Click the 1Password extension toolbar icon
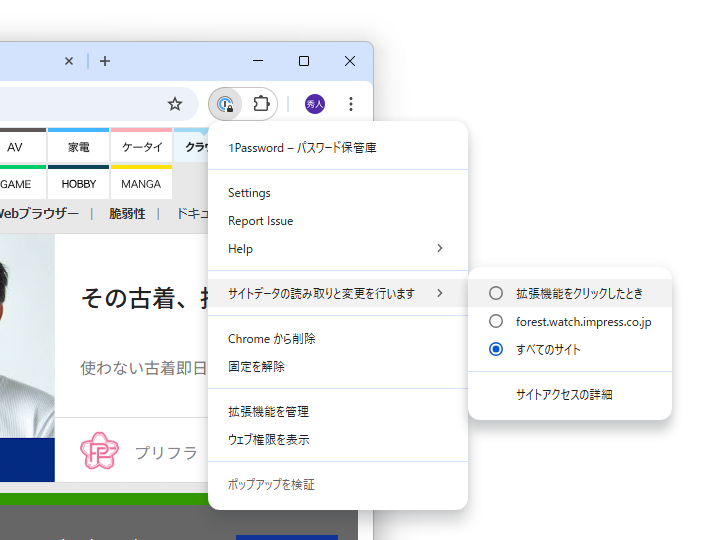This screenshot has height=540, width=720. click(225, 104)
